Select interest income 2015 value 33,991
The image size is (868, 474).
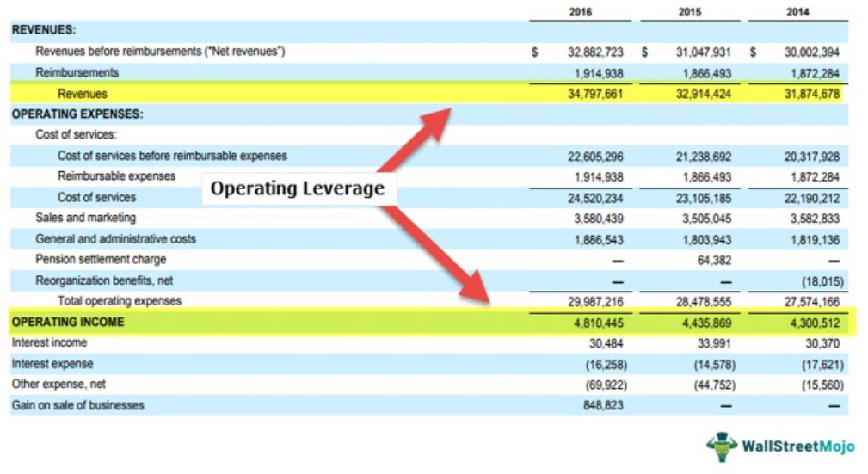point(714,344)
